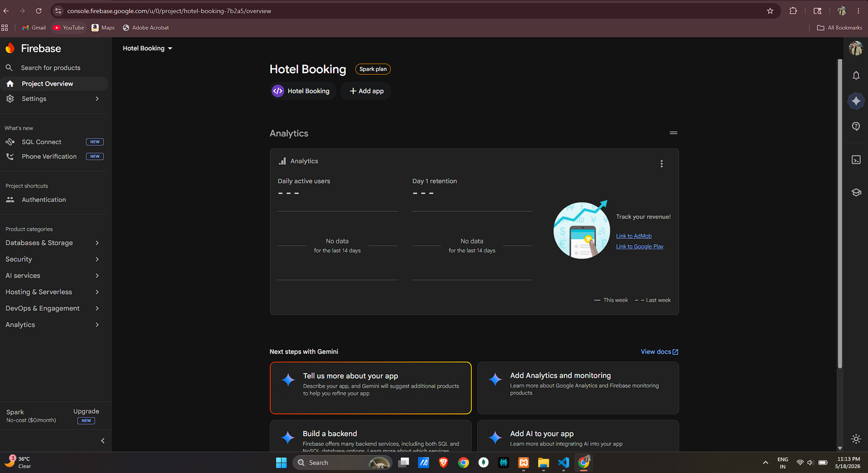Collapse the Analytics section handle
Viewport: 868px width, 473px height.
(673, 133)
